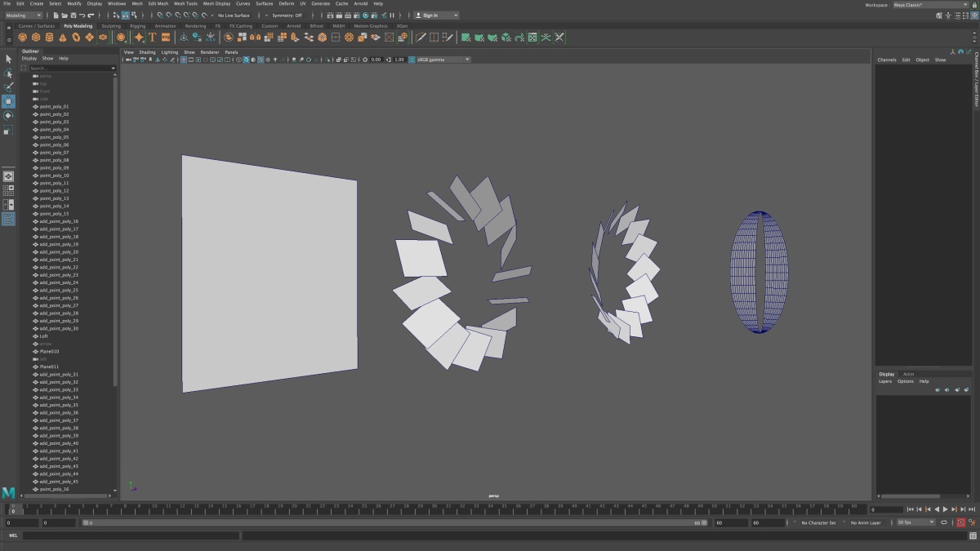
Task: Play the animation backward
Action: point(937,509)
